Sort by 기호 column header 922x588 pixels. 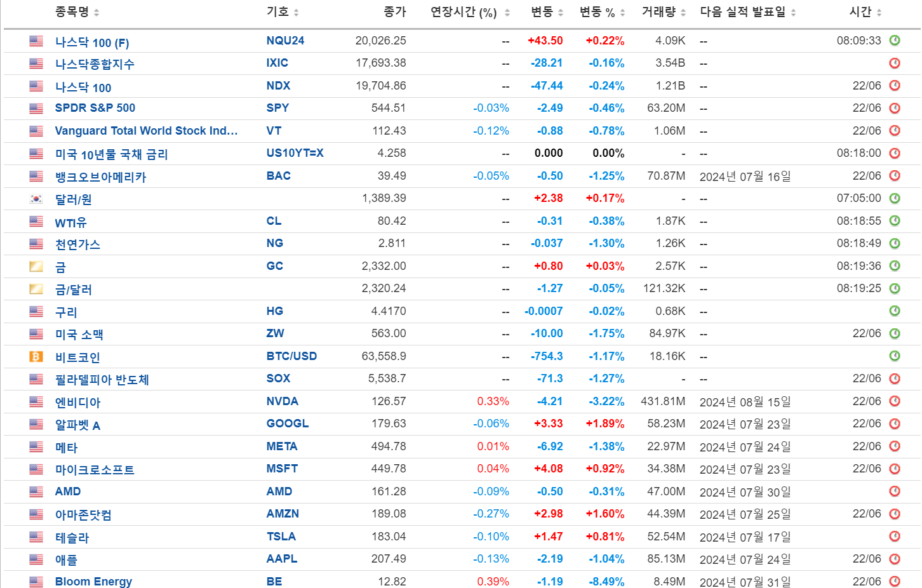(283, 12)
